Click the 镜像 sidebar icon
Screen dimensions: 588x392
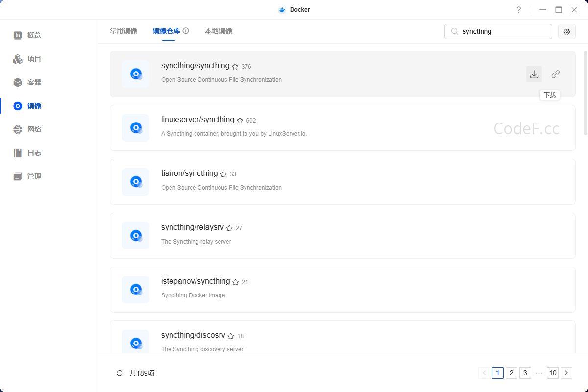18,106
